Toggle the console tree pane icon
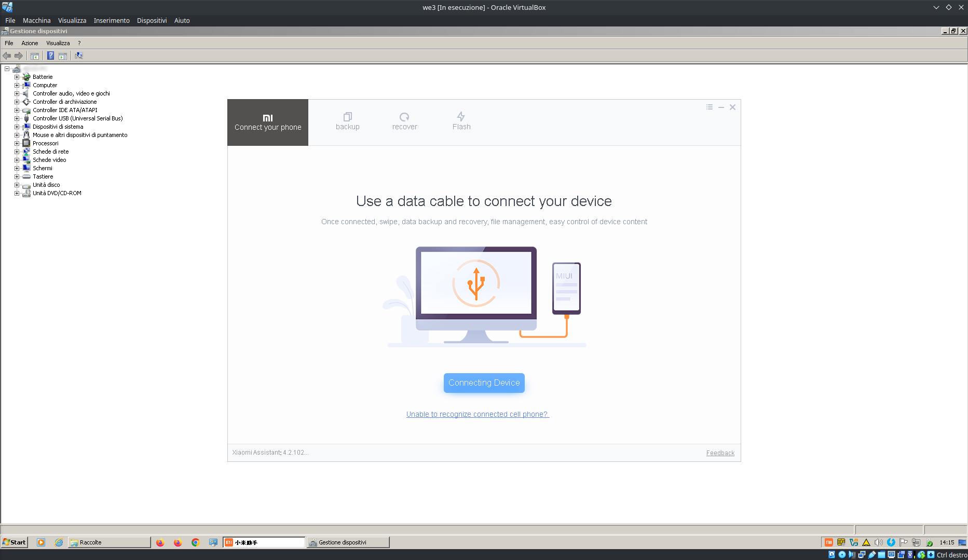This screenshot has width=968, height=560. [x=35, y=56]
